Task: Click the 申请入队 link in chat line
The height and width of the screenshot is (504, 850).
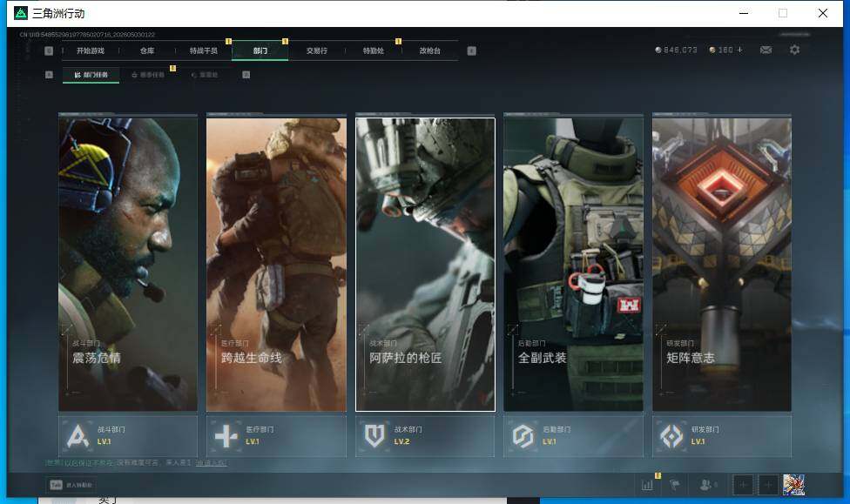Action: pyautogui.click(x=211, y=463)
